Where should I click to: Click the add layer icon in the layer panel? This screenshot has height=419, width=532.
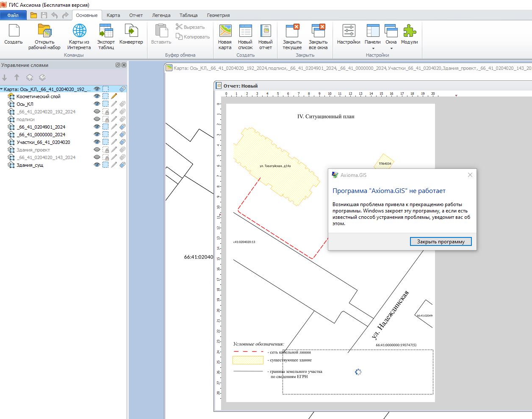click(30, 77)
